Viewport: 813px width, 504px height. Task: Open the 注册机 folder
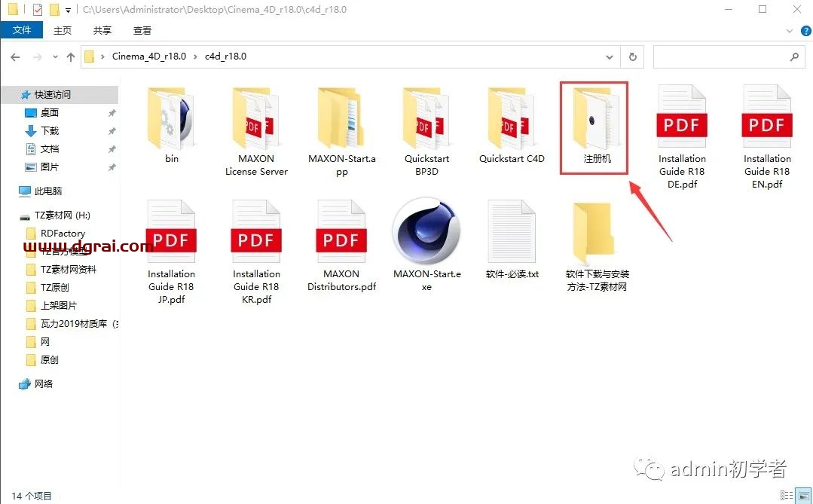pyautogui.click(x=596, y=126)
